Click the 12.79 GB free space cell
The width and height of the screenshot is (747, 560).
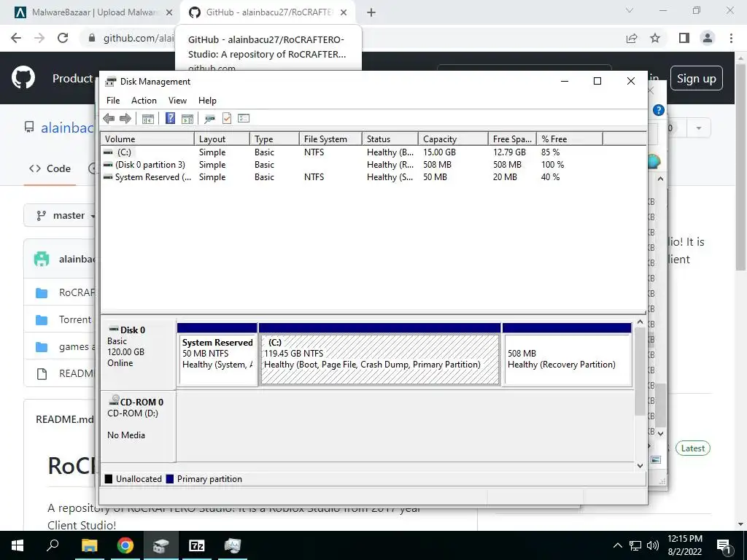509,152
